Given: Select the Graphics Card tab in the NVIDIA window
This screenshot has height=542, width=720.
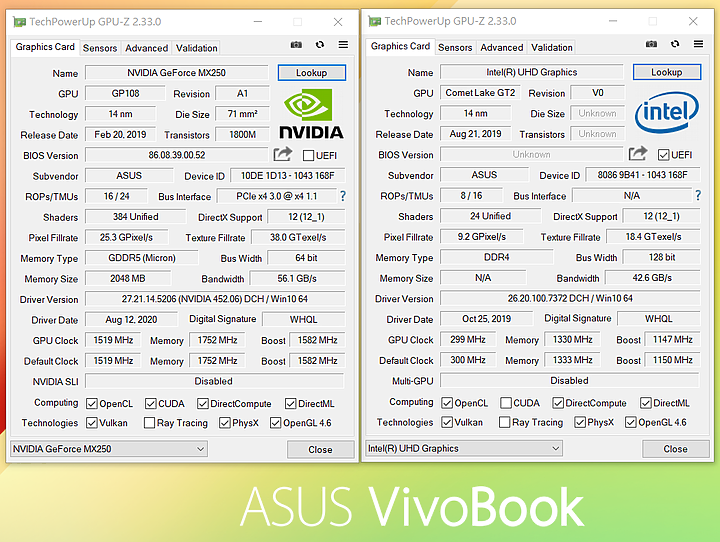Looking at the screenshot, I should point(45,47).
